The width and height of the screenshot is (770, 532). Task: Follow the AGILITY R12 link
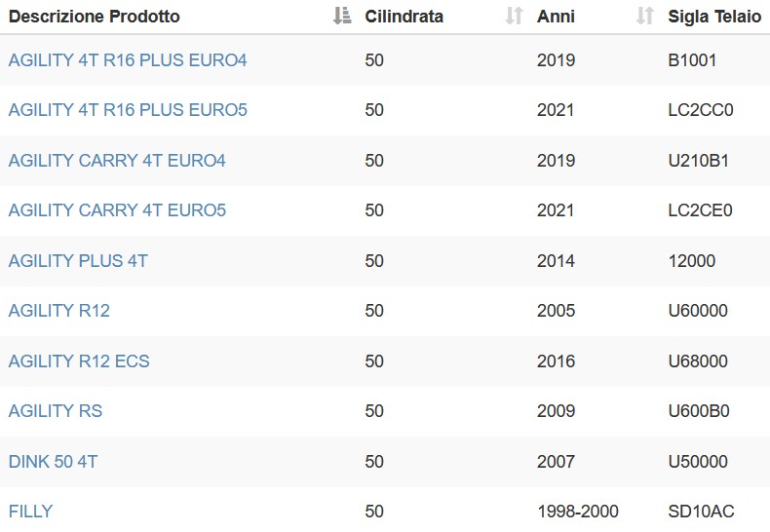[x=58, y=311]
